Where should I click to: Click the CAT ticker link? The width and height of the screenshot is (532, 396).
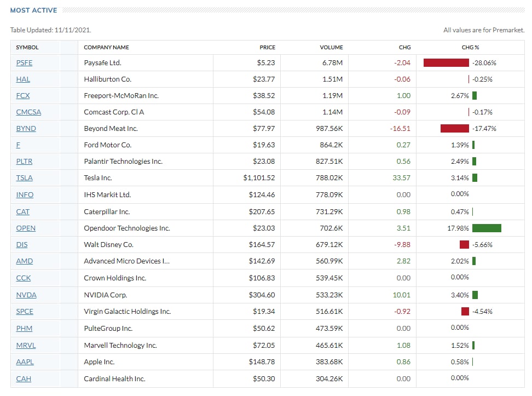23,212
